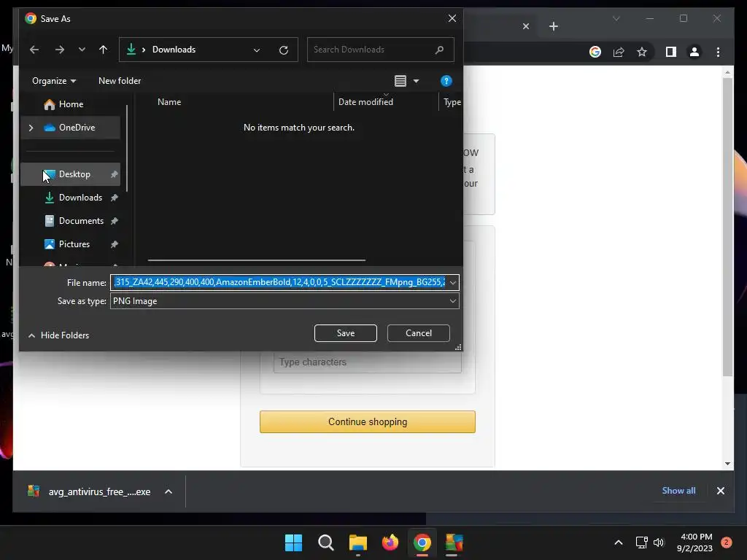Share this page from Chrome toolbar

pos(619,52)
